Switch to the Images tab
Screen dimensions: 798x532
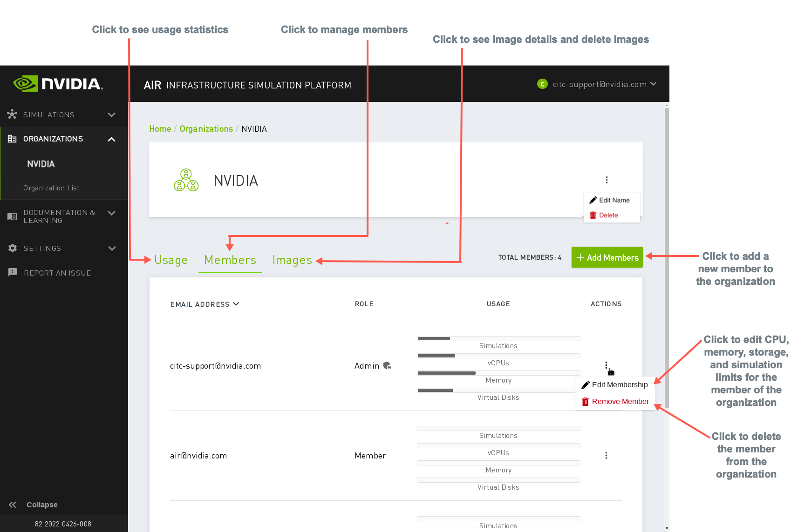point(292,260)
